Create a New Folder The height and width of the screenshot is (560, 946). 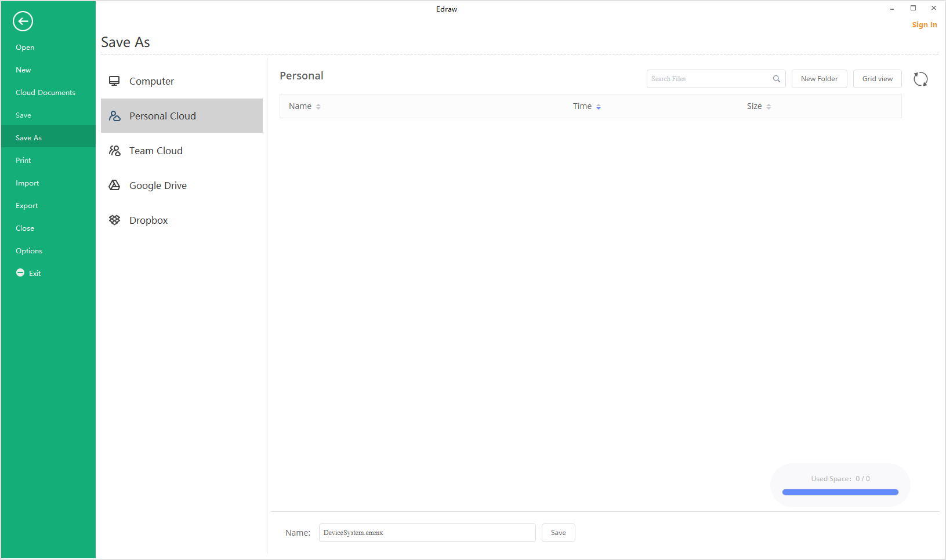tap(819, 79)
